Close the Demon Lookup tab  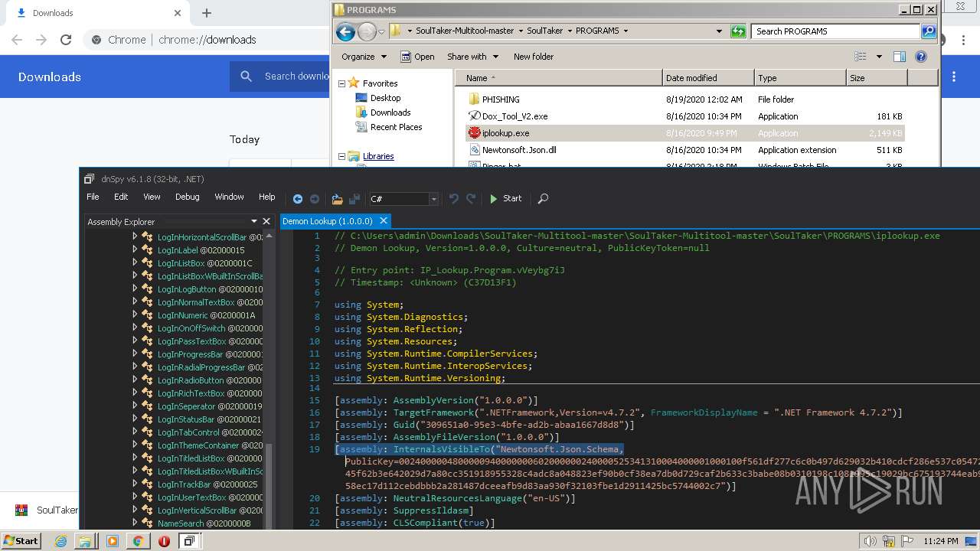coord(384,221)
